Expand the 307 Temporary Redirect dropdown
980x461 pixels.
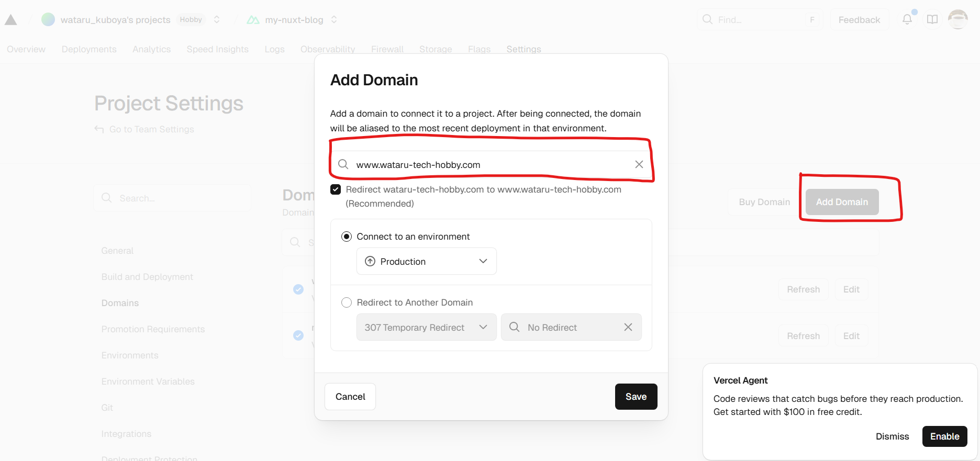pyautogui.click(x=426, y=327)
